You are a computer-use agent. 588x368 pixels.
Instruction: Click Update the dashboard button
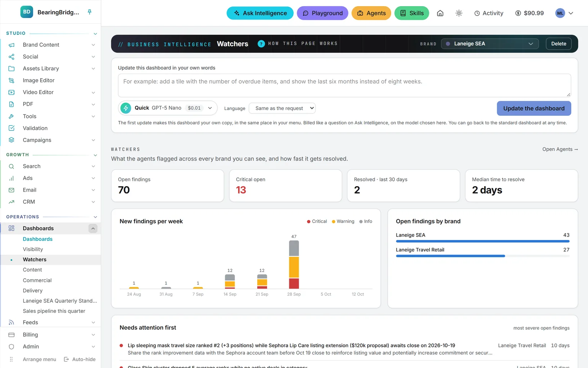click(x=534, y=108)
